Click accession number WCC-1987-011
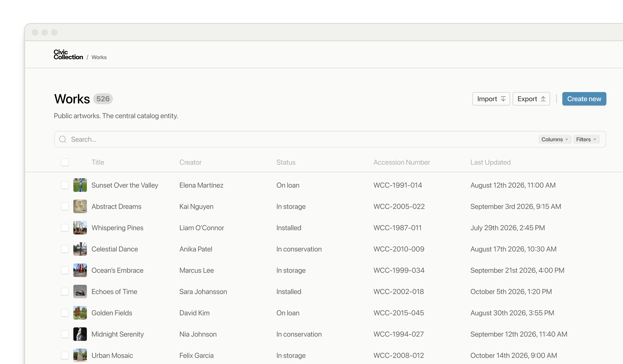The width and height of the screenshot is (623, 364). point(397,228)
